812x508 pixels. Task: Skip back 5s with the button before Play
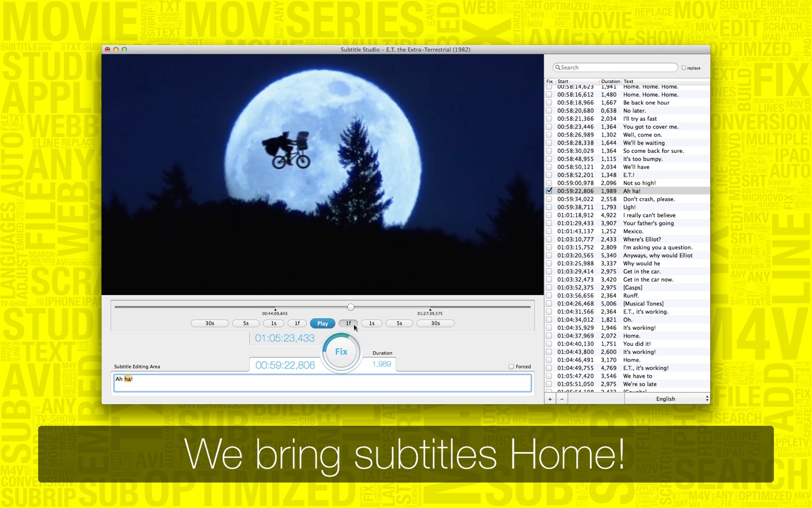[246, 323]
